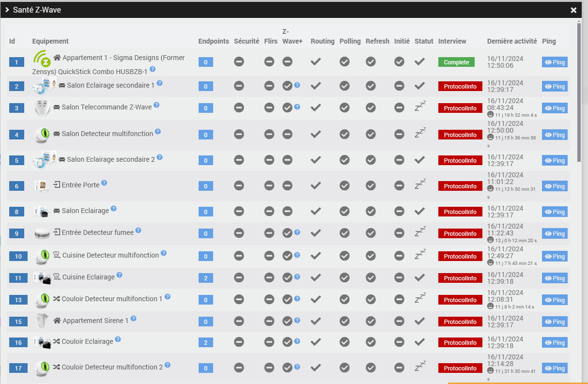Click the Dernière activité column header

click(x=512, y=41)
